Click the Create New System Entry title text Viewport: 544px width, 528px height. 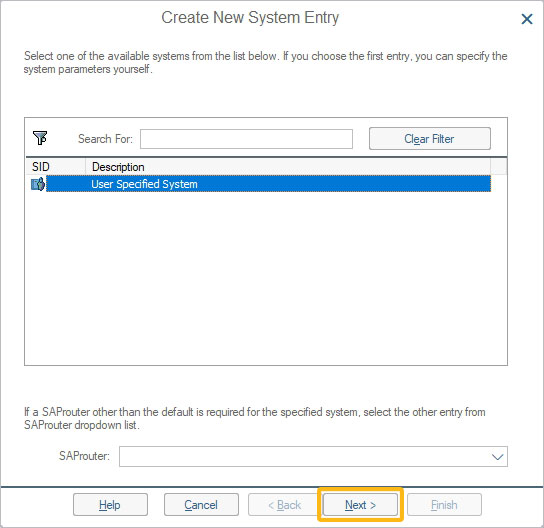coord(250,17)
